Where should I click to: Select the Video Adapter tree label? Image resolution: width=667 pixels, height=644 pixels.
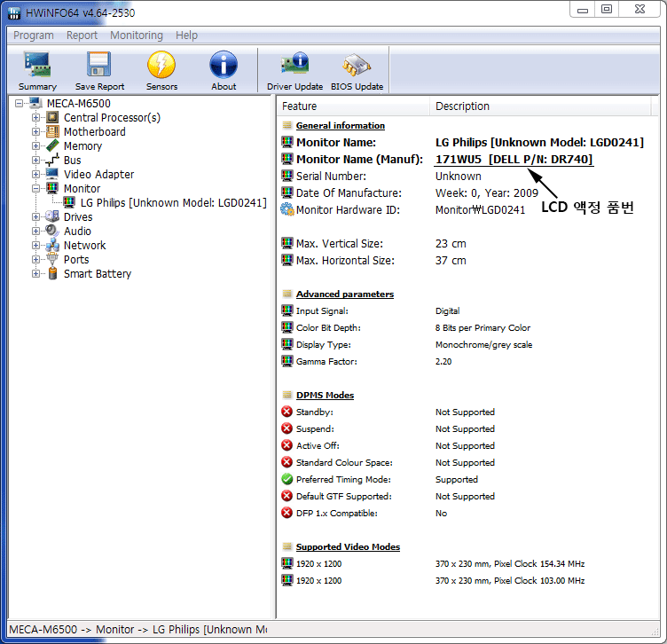tap(98, 174)
